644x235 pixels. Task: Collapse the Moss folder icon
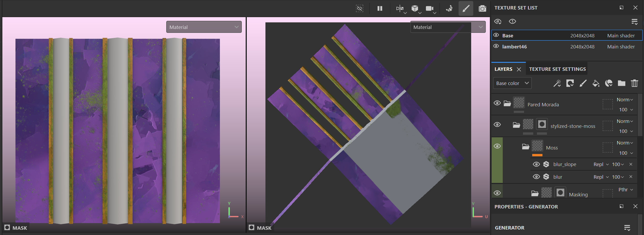pyautogui.click(x=526, y=146)
